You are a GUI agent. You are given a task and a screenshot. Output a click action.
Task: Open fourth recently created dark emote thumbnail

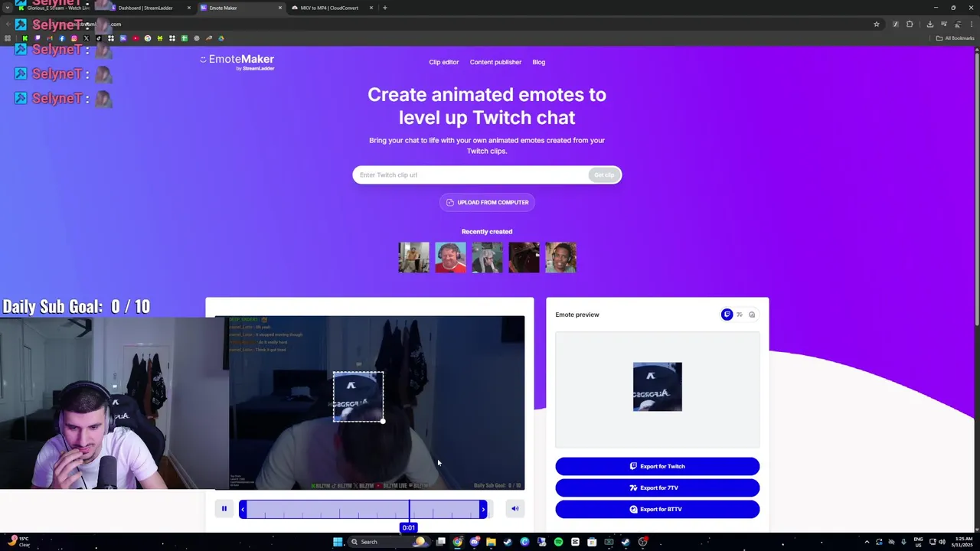click(x=524, y=257)
